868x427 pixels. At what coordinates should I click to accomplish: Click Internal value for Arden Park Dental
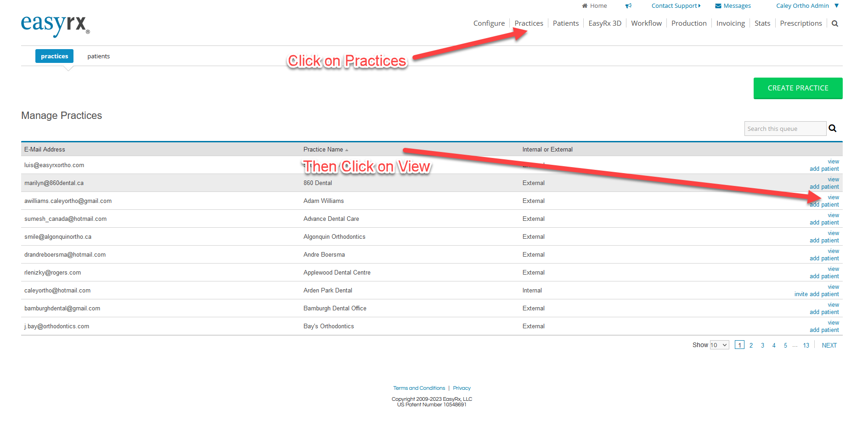tap(532, 291)
